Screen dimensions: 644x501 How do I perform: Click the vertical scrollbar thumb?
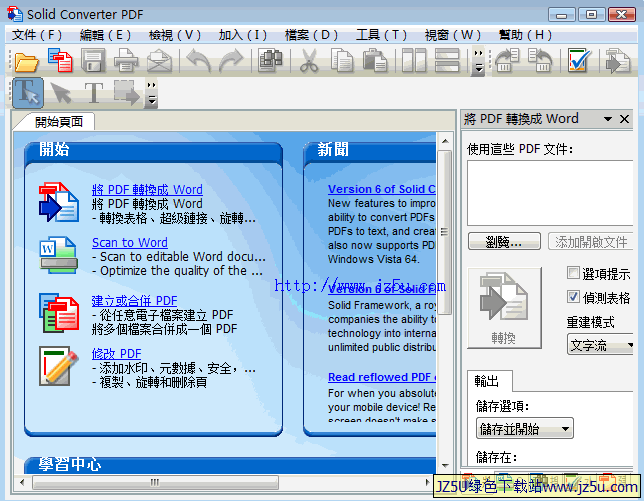click(x=445, y=232)
